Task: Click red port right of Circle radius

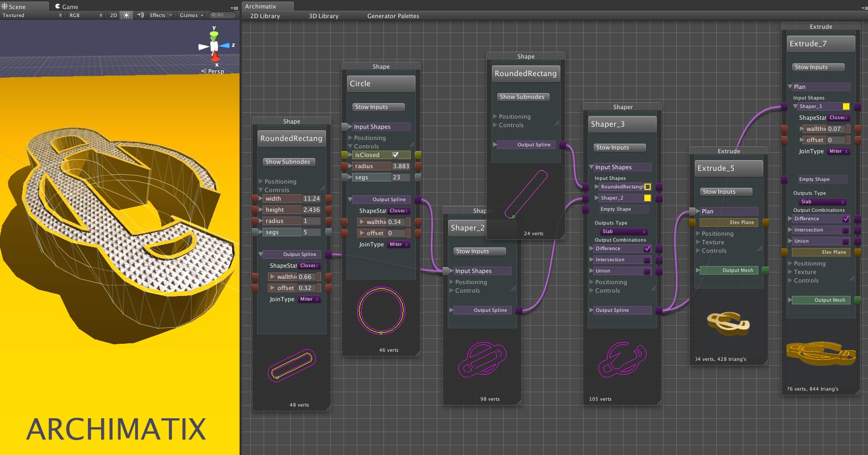Action: (x=418, y=166)
